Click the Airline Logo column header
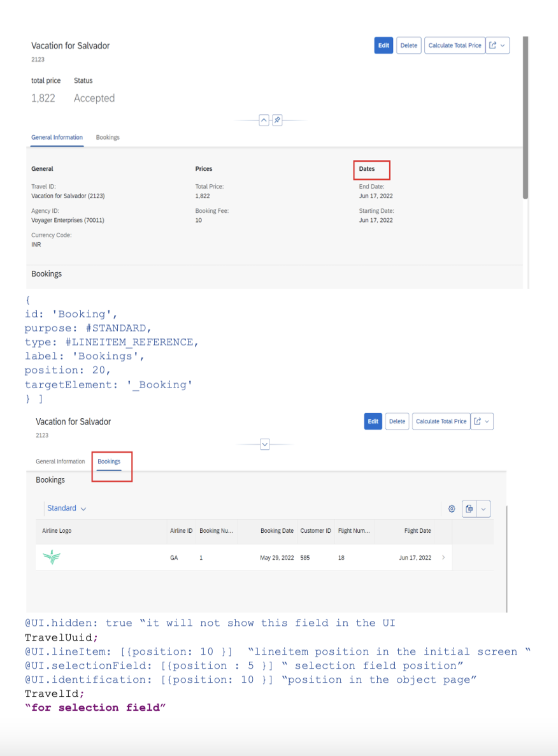558x756 pixels. coord(102,531)
